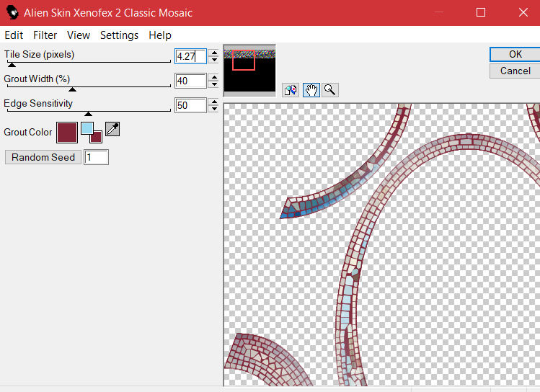
Task: Select the magnifier zoom tool
Action: 329,90
